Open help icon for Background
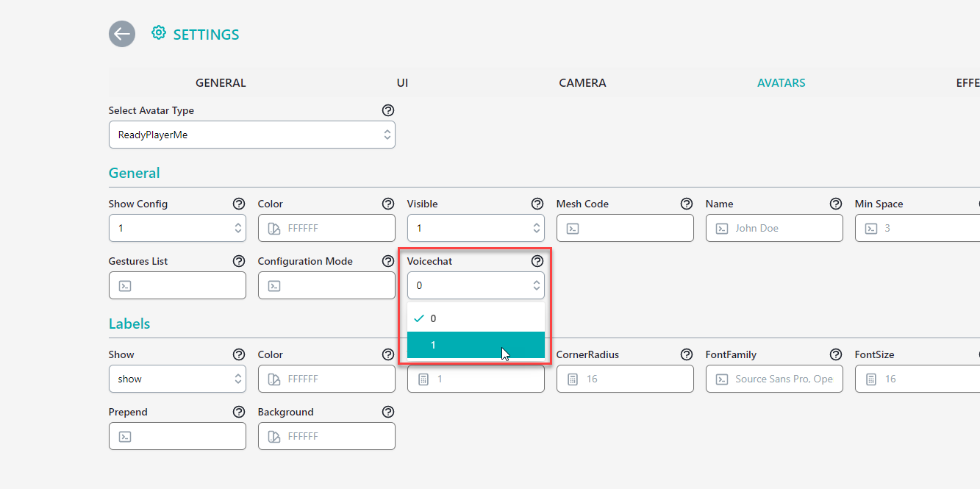This screenshot has height=489, width=980. tap(388, 412)
